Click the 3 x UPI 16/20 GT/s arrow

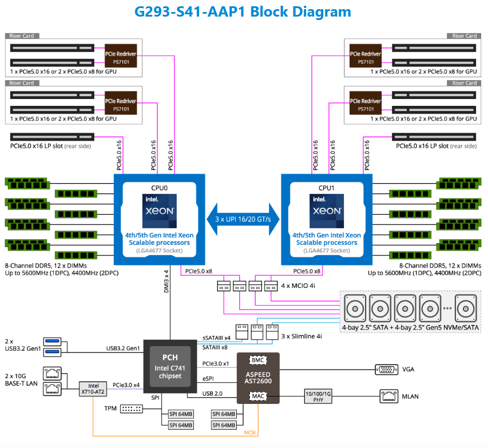pyautogui.click(x=243, y=219)
